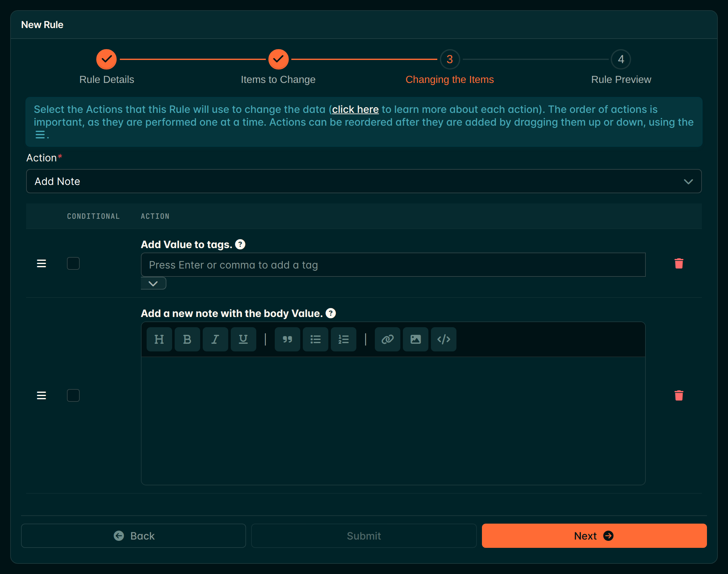The height and width of the screenshot is (574, 728).
Task: Toggle bold in note editor
Action: pyautogui.click(x=187, y=339)
